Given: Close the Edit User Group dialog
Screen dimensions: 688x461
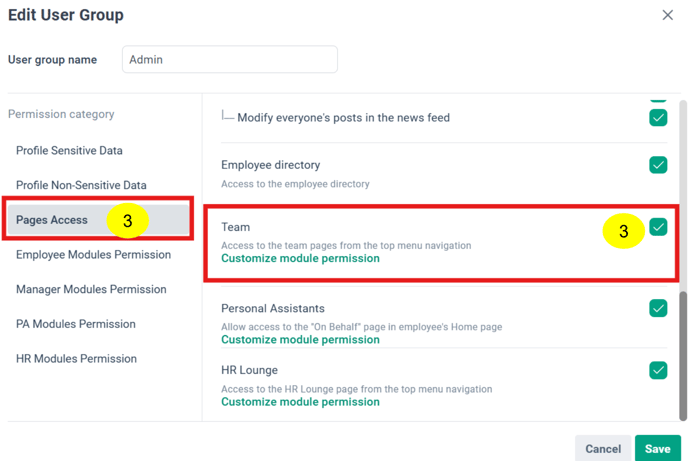Looking at the screenshot, I should (667, 15).
